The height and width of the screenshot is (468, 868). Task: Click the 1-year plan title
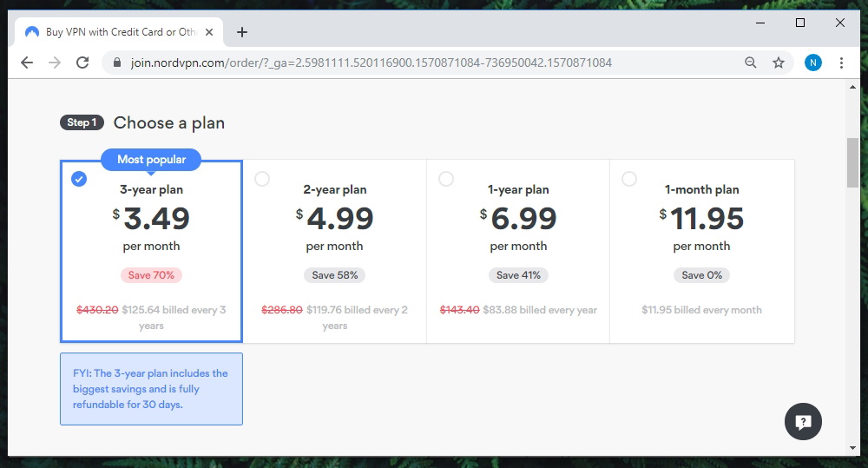tap(518, 189)
